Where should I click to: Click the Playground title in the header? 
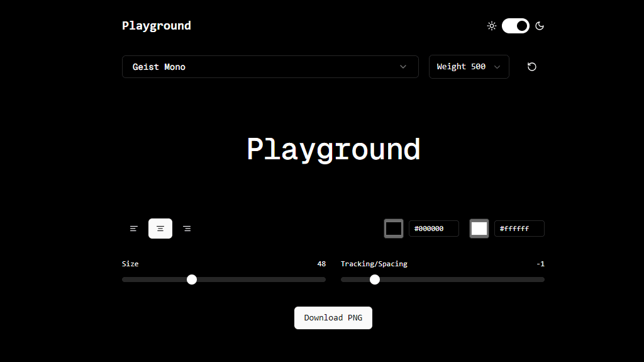click(x=157, y=26)
